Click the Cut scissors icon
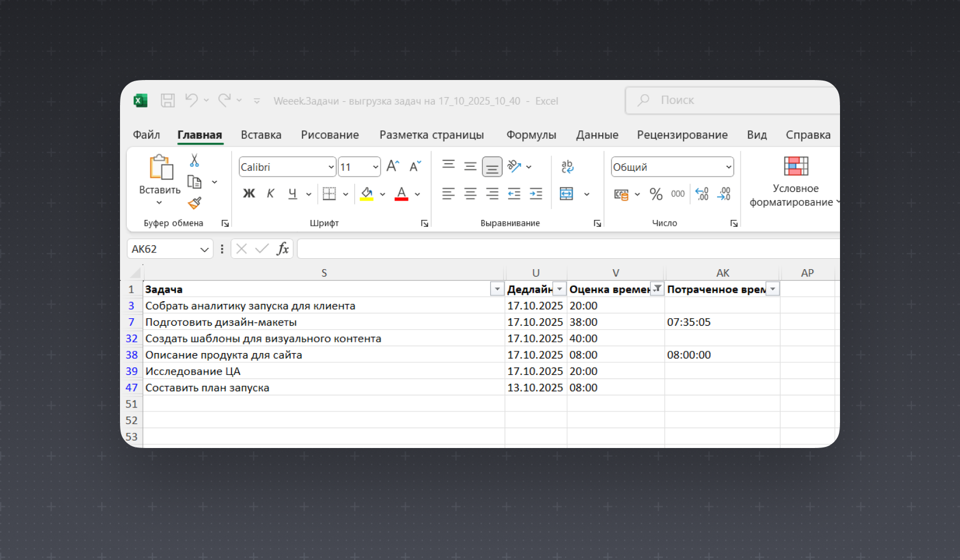The width and height of the screenshot is (960, 560). pyautogui.click(x=194, y=161)
